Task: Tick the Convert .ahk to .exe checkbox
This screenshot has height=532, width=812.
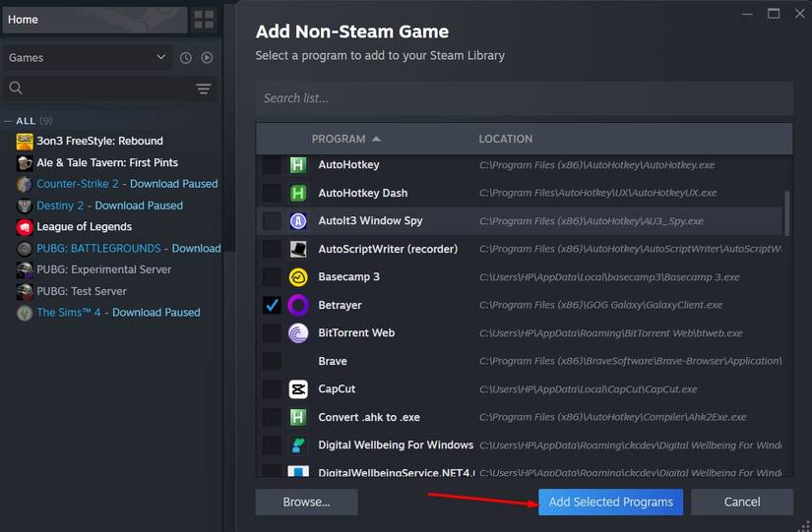Action: (x=272, y=417)
